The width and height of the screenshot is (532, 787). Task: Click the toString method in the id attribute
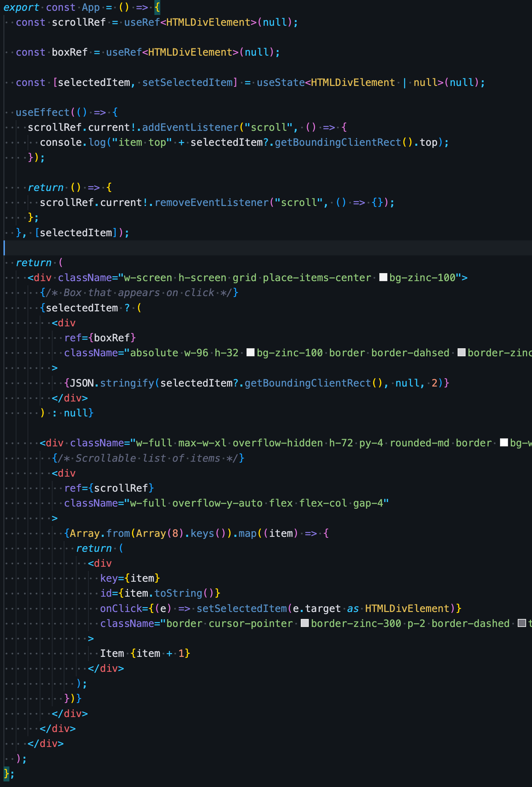coord(178,593)
